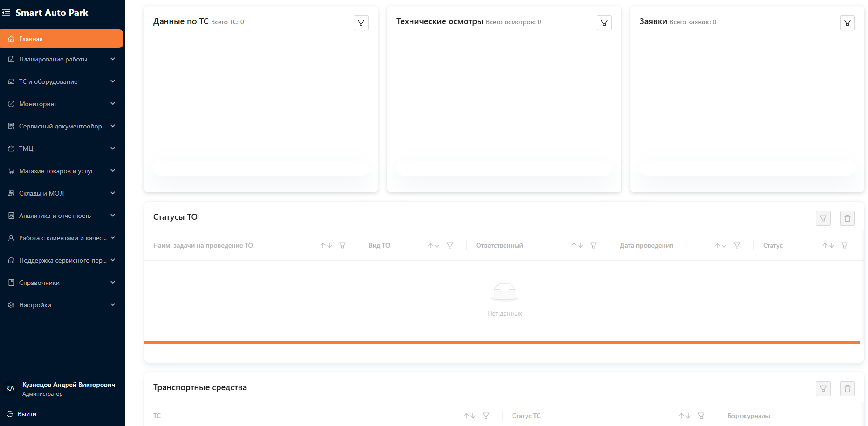The image size is (868, 426).
Task: Toggle sort on Статус ТС column
Action: click(x=684, y=416)
